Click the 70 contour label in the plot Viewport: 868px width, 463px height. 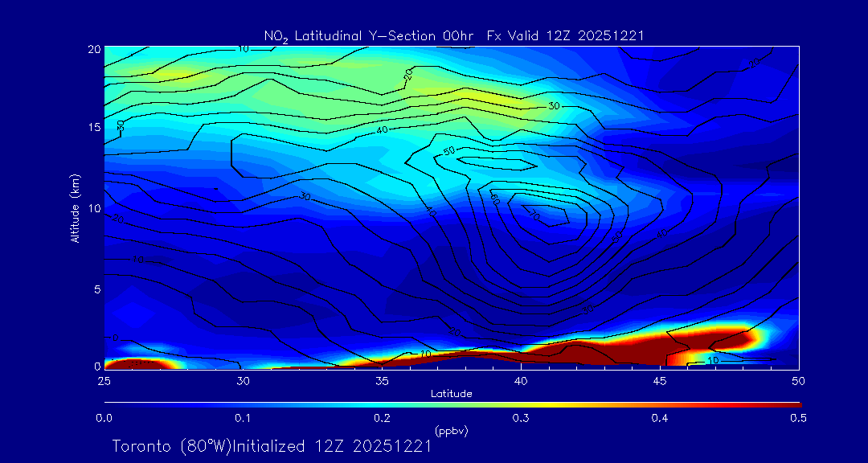(x=535, y=216)
